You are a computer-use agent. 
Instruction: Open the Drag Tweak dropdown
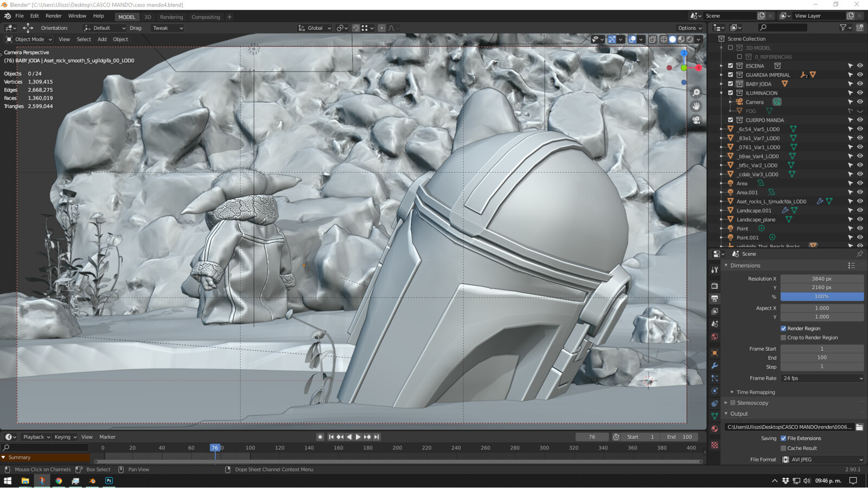[x=166, y=28]
